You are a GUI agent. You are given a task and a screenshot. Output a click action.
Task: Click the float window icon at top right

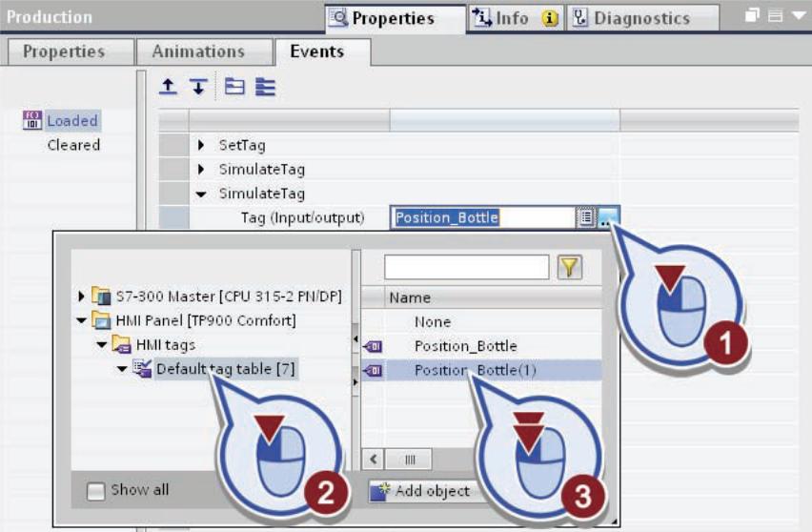753,16
